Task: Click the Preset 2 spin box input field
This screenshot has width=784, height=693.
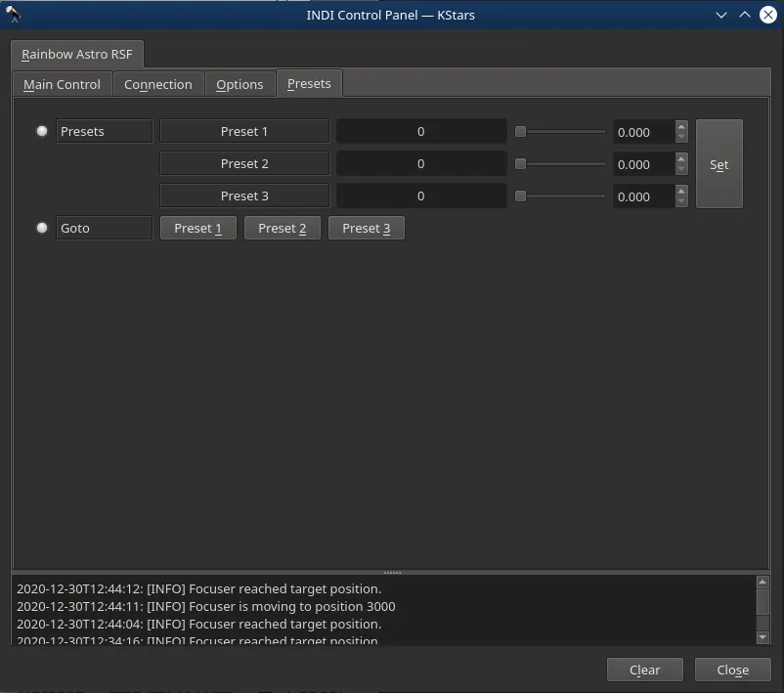Action: coord(644,164)
